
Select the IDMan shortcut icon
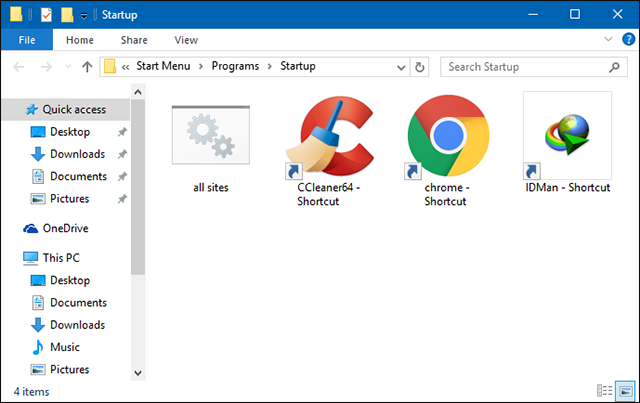[x=567, y=136]
